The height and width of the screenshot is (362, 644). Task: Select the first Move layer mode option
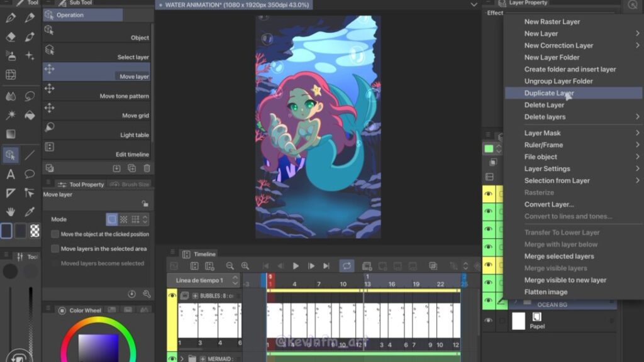[112, 219]
